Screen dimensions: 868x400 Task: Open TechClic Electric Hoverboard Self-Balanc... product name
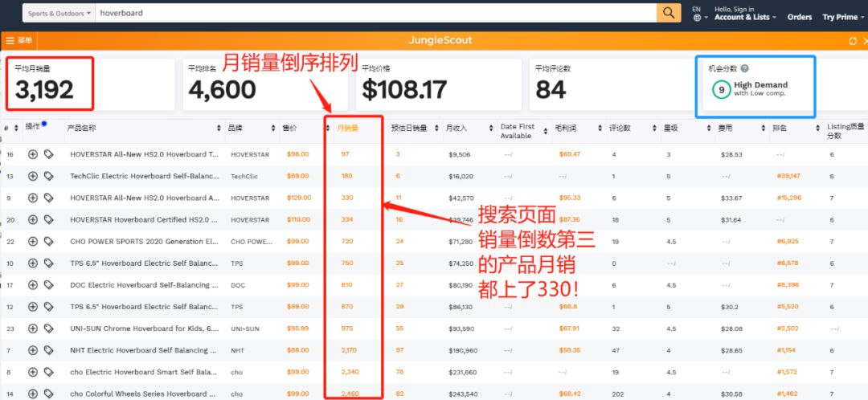[144, 176]
